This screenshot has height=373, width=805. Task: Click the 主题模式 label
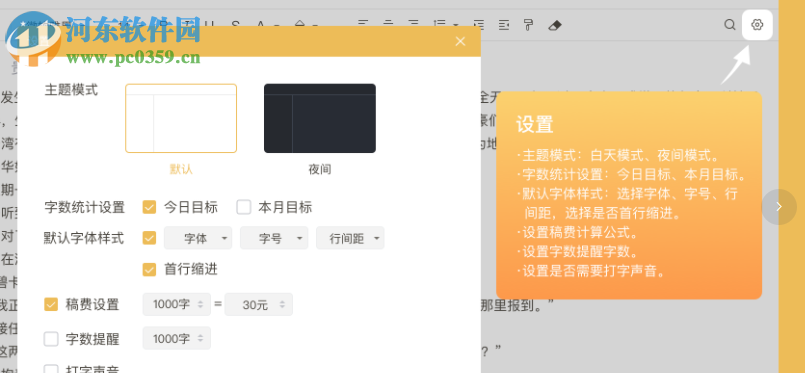click(x=71, y=90)
